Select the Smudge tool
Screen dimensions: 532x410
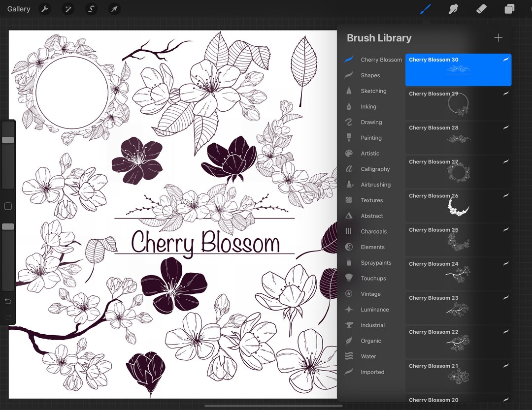[453, 9]
